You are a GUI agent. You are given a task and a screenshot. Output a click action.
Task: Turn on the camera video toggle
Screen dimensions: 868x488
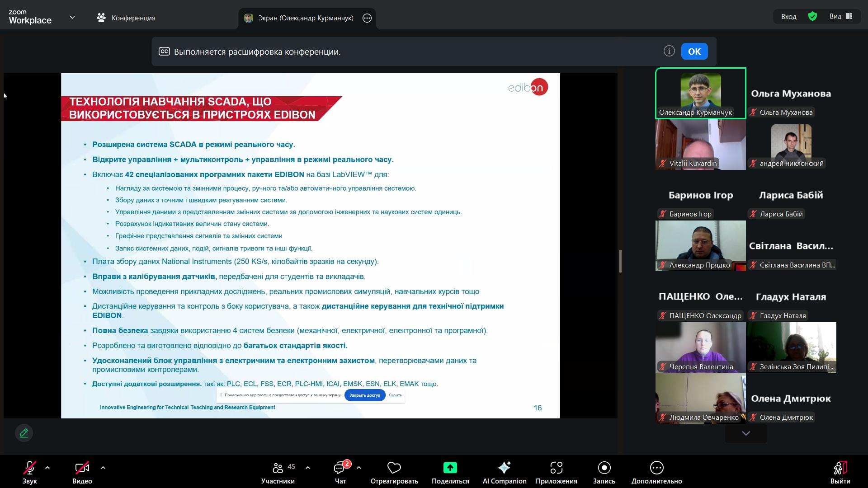click(x=82, y=468)
